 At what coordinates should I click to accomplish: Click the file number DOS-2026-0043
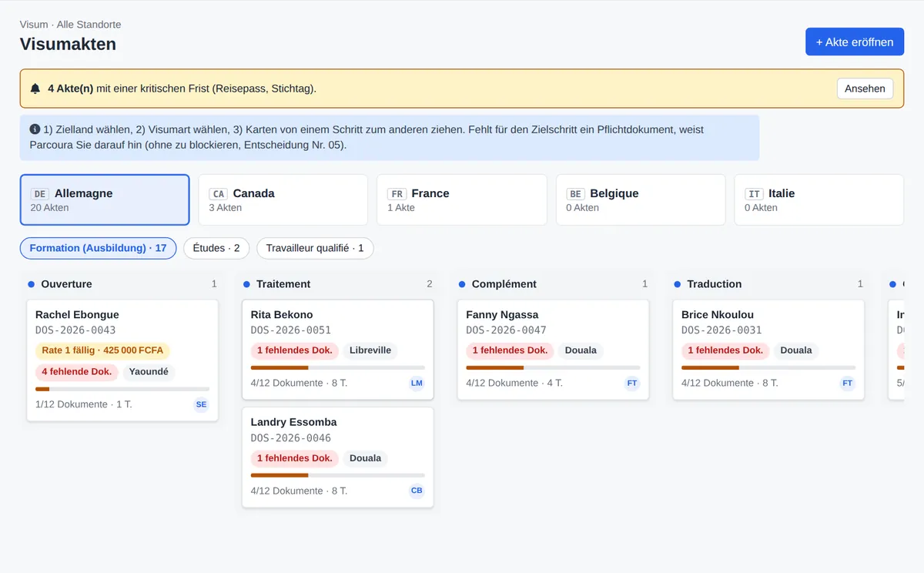click(75, 330)
